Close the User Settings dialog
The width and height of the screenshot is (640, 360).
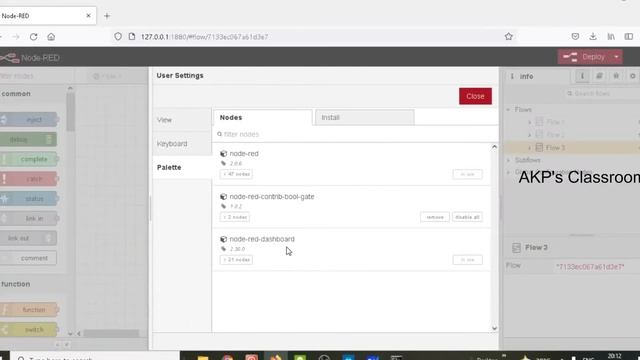coord(475,96)
